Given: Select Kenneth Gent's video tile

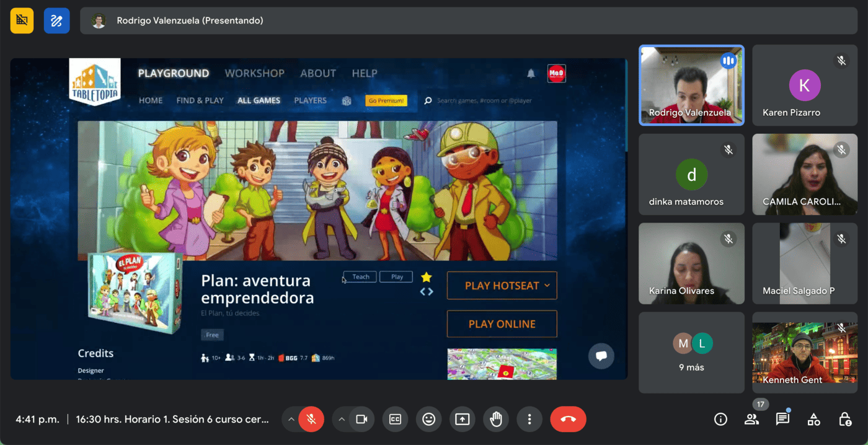Looking at the screenshot, I should click(x=805, y=353).
